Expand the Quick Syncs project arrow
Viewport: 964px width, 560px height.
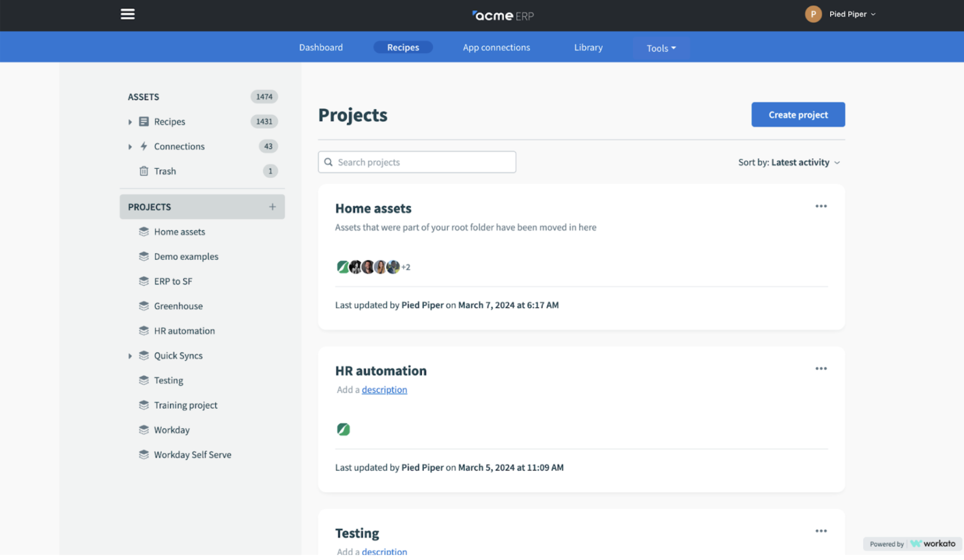click(130, 356)
